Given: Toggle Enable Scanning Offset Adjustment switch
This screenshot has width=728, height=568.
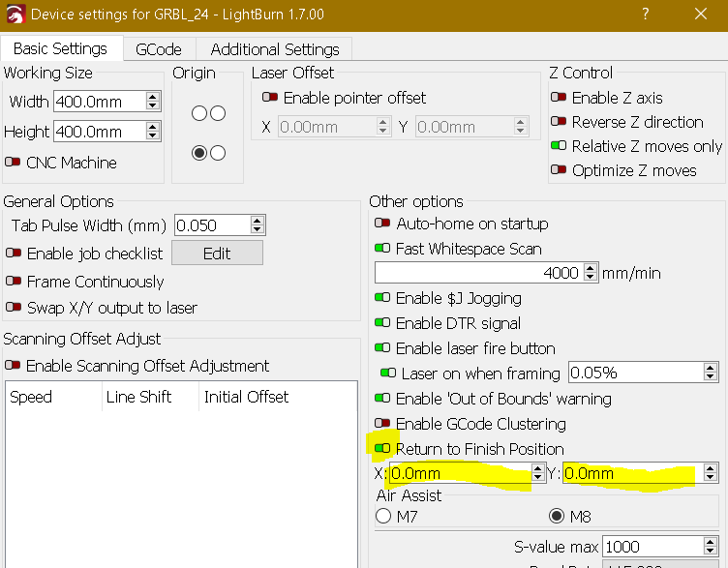Looking at the screenshot, I should pyautogui.click(x=13, y=365).
